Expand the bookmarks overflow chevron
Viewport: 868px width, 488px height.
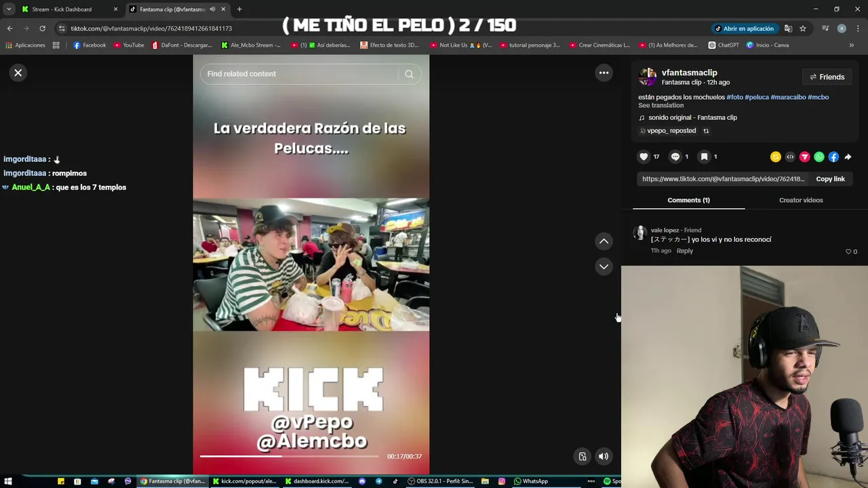pyautogui.click(x=851, y=45)
